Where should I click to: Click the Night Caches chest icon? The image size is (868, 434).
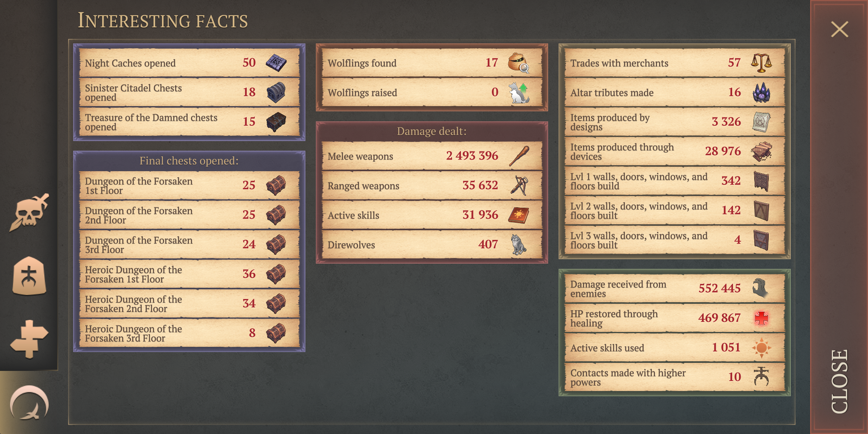tap(276, 63)
